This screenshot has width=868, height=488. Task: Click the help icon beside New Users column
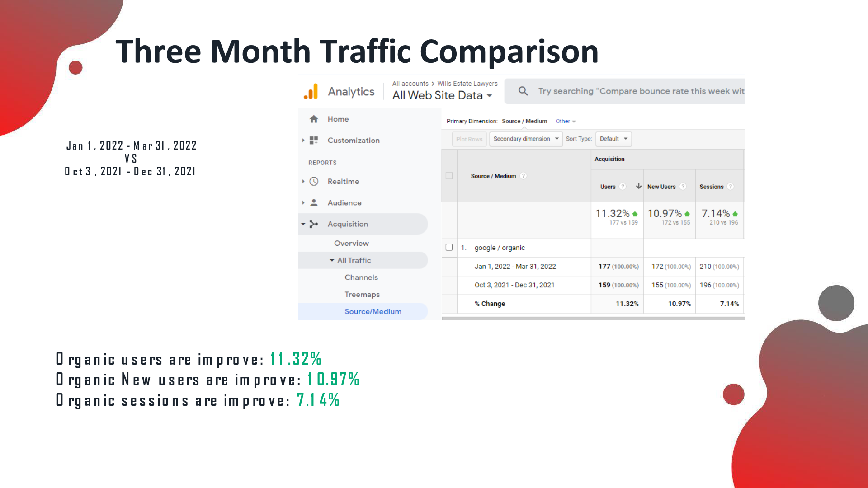tap(683, 186)
